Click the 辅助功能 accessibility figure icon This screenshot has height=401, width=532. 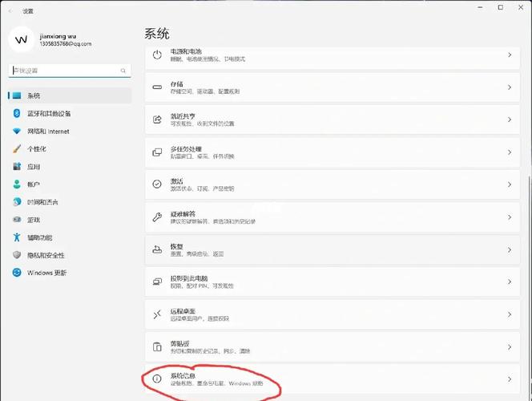[17, 237]
